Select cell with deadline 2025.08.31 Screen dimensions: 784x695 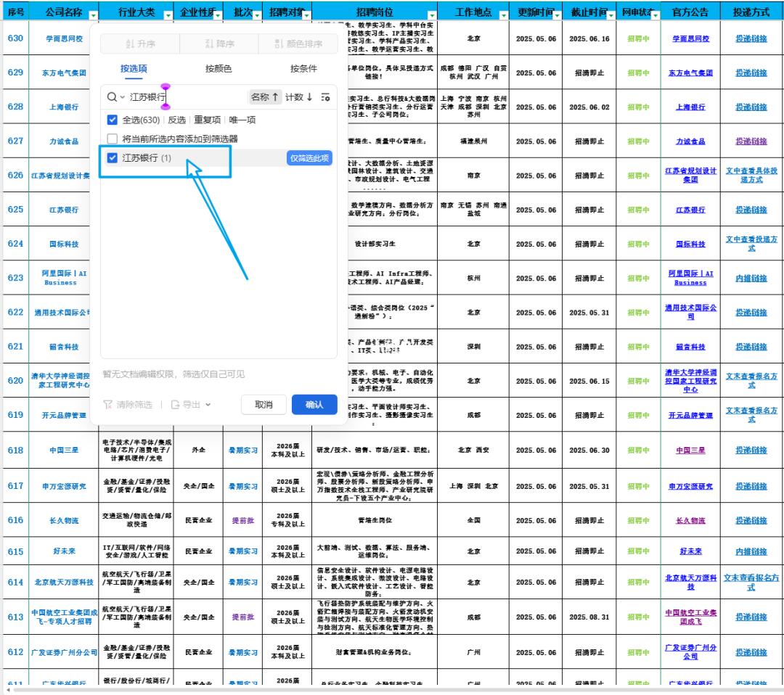coord(589,617)
